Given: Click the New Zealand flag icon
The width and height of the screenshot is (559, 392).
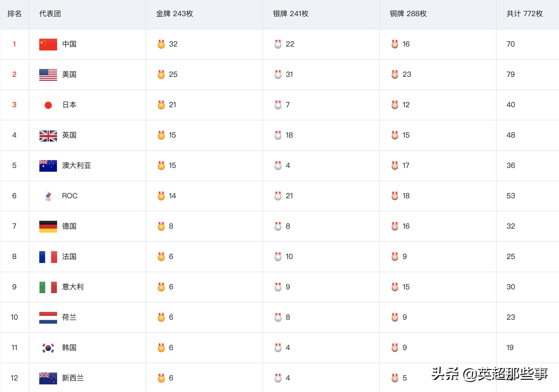Looking at the screenshot, I should coord(48,378).
